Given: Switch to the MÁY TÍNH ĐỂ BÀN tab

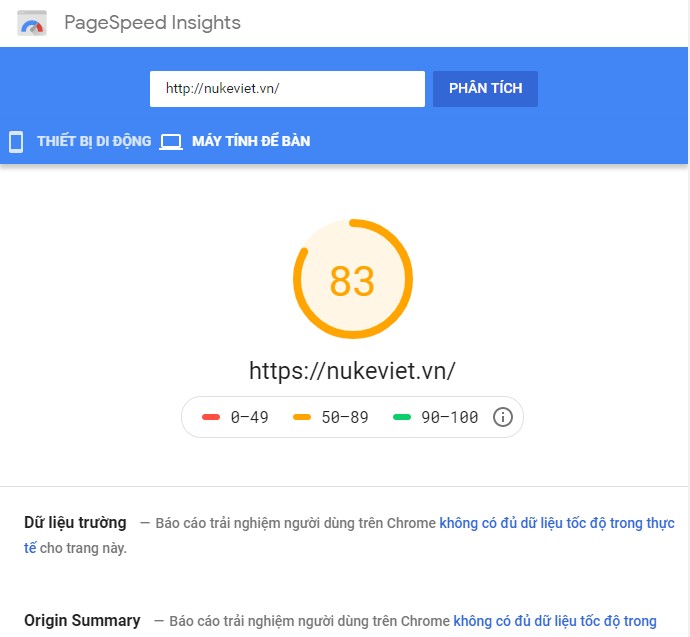Looking at the screenshot, I should point(251,141).
